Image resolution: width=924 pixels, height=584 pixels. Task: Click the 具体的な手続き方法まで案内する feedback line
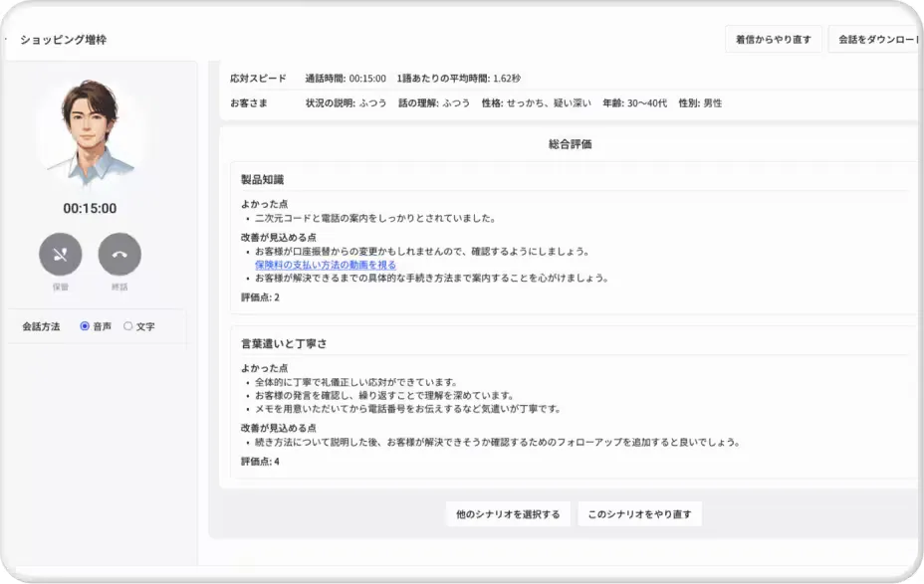pos(432,278)
